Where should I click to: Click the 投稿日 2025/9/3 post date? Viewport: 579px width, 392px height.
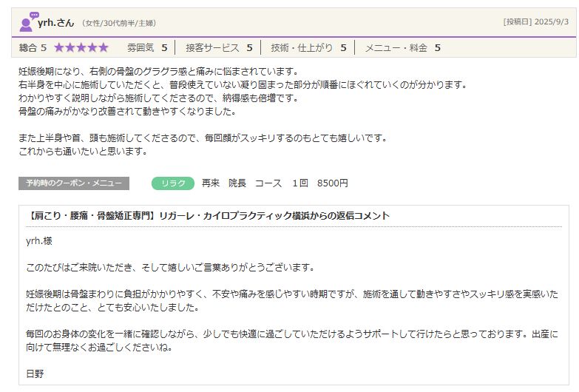pos(535,22)
